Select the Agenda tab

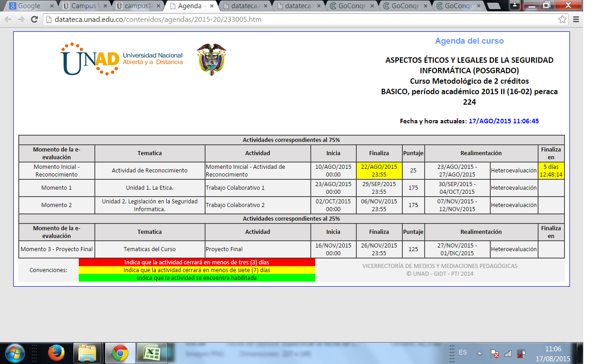click(x=191, y=6)
